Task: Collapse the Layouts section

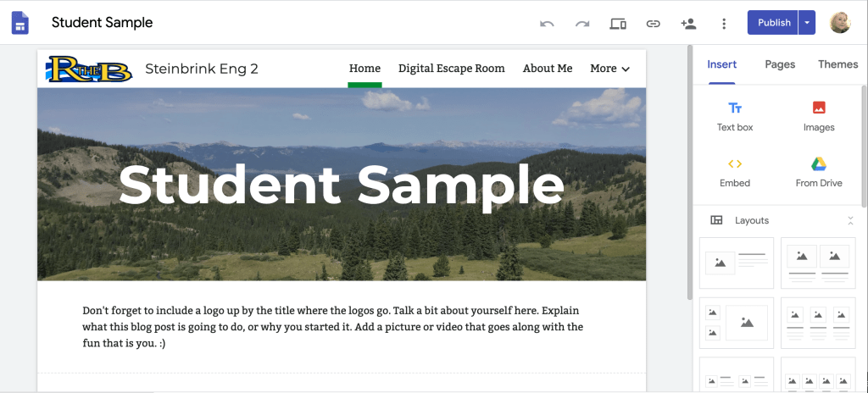Action: [850, 220]
